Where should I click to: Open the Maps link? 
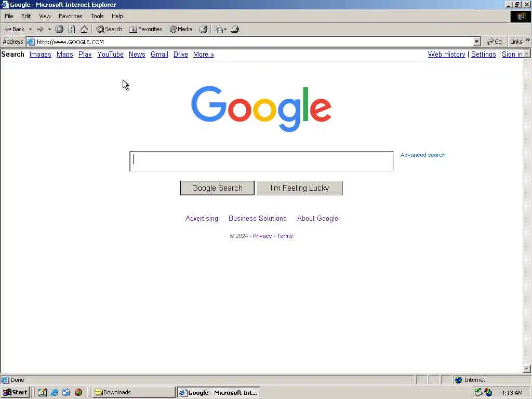click(65, 54)
